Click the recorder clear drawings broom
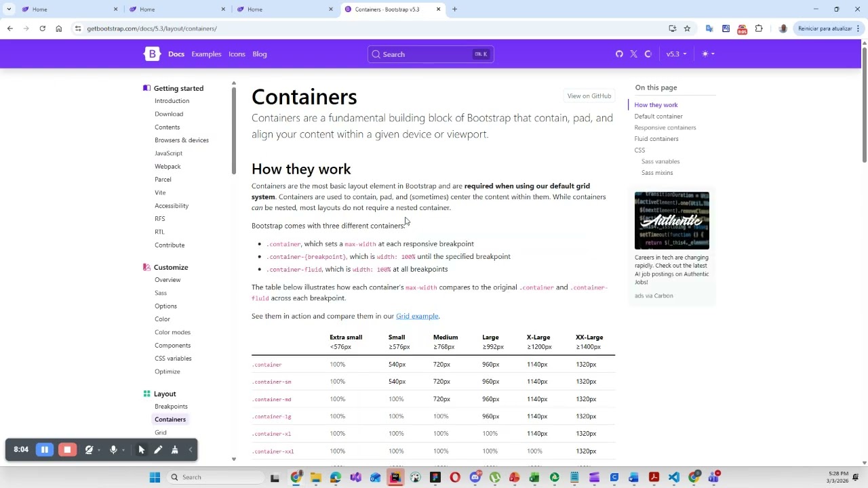The image size is (868, 488). 174,450
